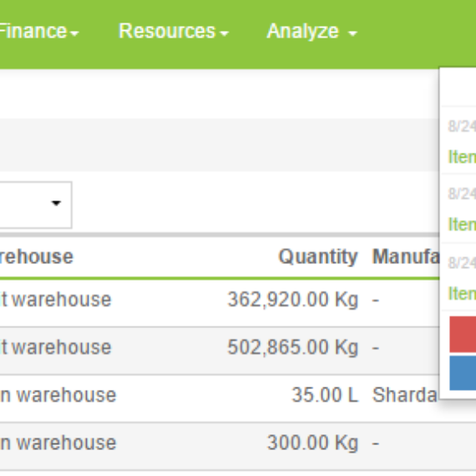This screenshot has height=476, width=476.
Task: Click the Manufacturer column header
Action: (x=406, y=257)
